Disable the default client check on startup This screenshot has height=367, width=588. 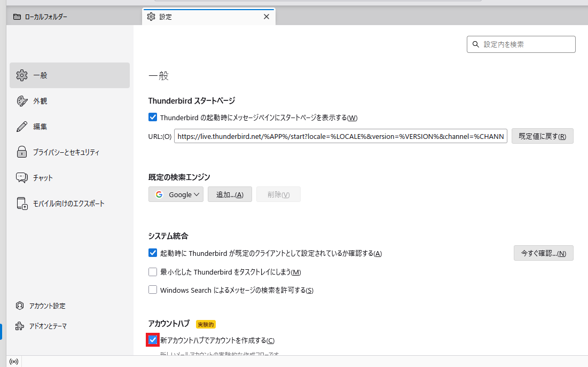153,253
